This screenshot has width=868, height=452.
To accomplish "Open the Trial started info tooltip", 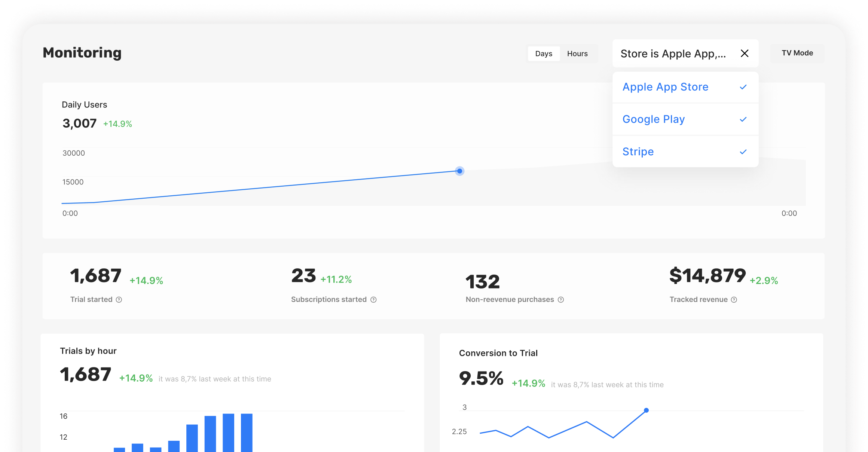I will pyautogui.click(x=119, y=299).
